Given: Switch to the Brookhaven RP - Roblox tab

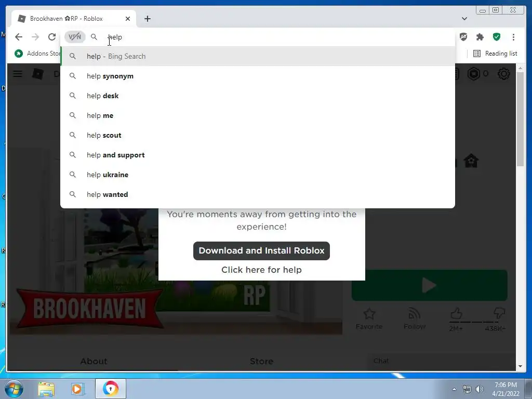Looking at the screenshot, I should pos(74,19).
